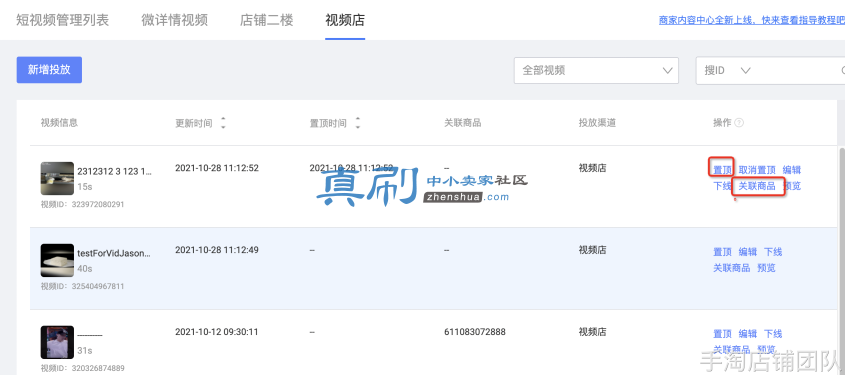Open the 商家内容中心 guide link

tap(752, 20)
